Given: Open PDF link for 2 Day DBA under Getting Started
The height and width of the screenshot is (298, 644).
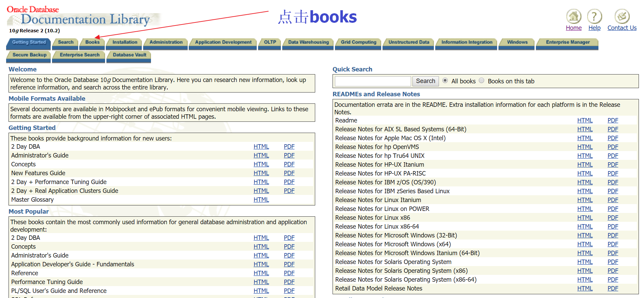Looking at the screenshot, I should (289, 147).
